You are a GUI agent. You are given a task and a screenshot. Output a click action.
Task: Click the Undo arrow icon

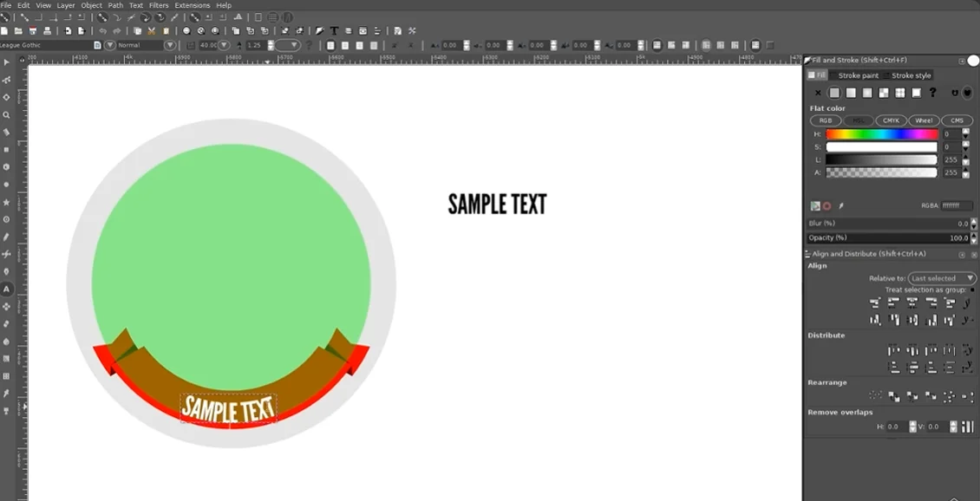[x=102, y=30]
